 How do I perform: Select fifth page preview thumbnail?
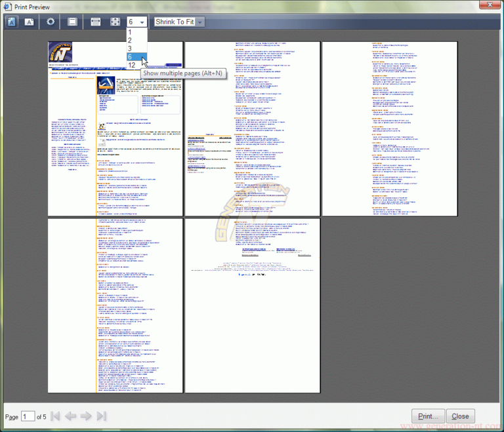pos(252,305)
